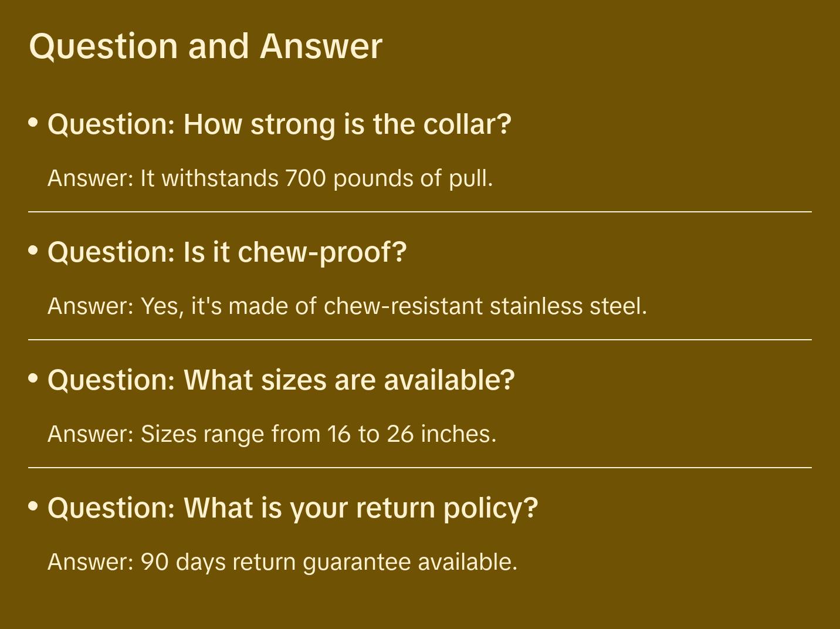Click the divider line below the collar strength answer
Viewport: 840px width, 629px height.
point(420,212)
